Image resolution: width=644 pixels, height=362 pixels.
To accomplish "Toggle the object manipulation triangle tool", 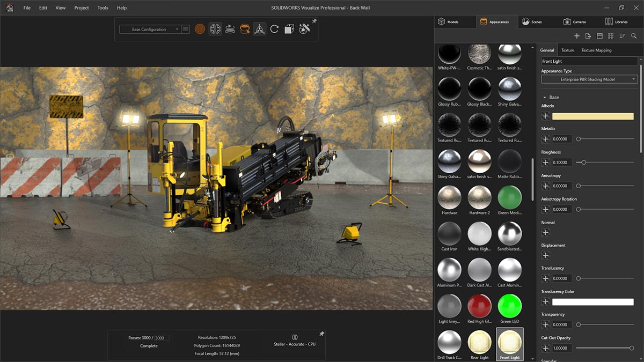I will (x=260, y=29).
